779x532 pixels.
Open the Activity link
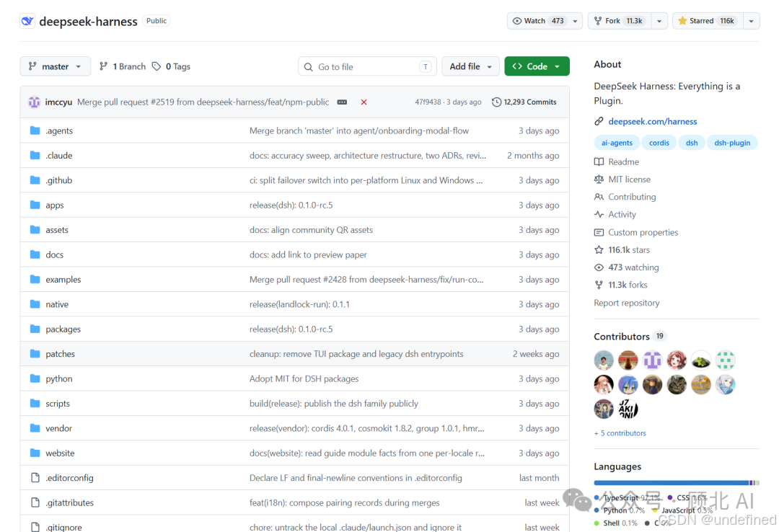tap(622, 215)
